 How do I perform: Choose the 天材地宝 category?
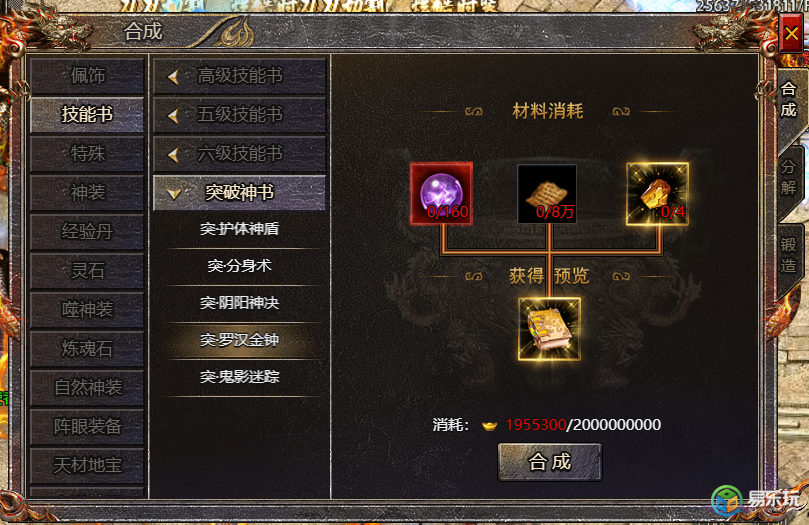[x=87, y=466]
